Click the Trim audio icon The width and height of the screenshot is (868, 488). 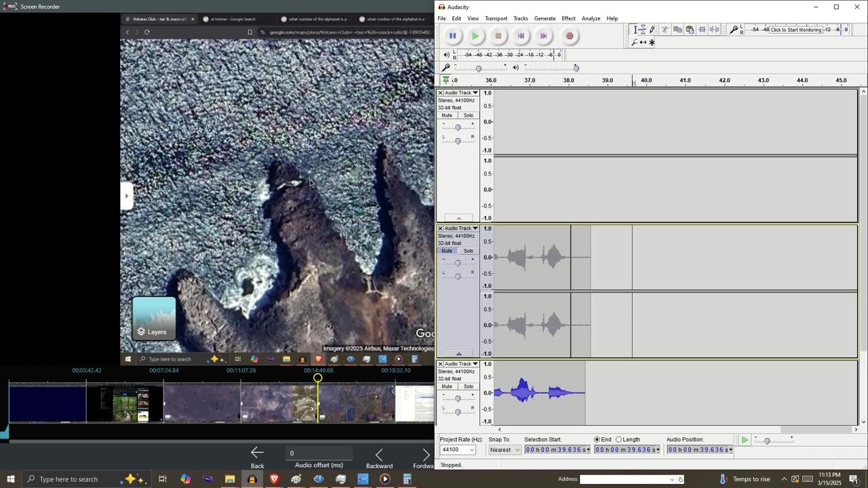pos(702,30)
